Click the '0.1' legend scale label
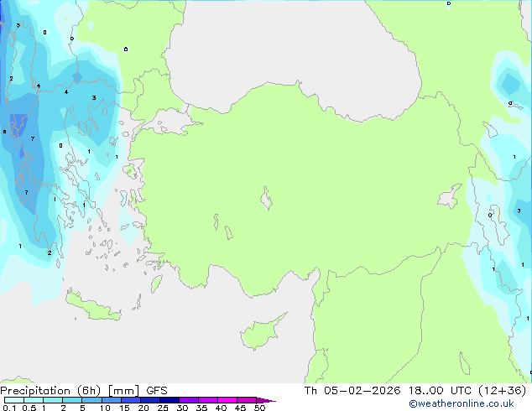This screenshot has height=411, width=532. [9, 408]
